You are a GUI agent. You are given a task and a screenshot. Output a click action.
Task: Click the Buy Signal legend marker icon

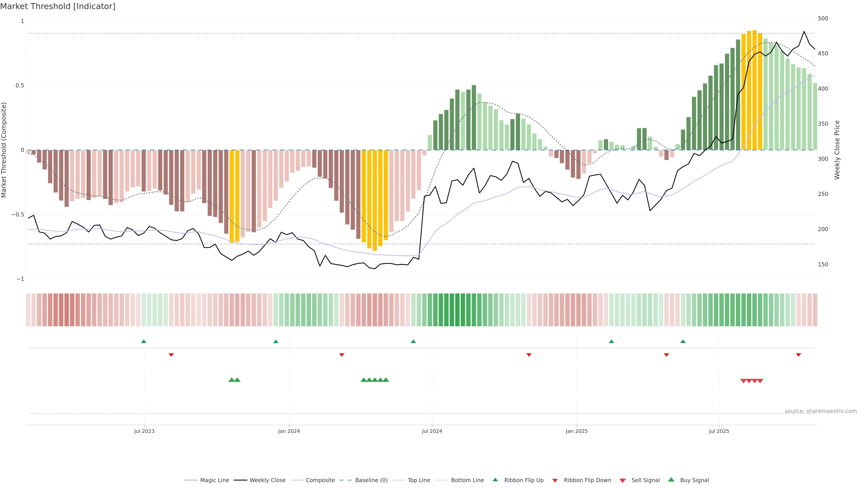tap(671, 480)
